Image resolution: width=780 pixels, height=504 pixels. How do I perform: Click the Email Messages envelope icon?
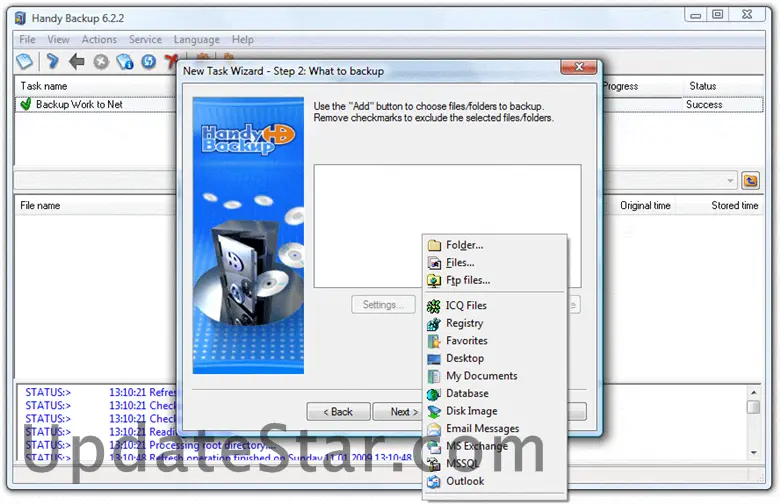[x=434, y=429]
